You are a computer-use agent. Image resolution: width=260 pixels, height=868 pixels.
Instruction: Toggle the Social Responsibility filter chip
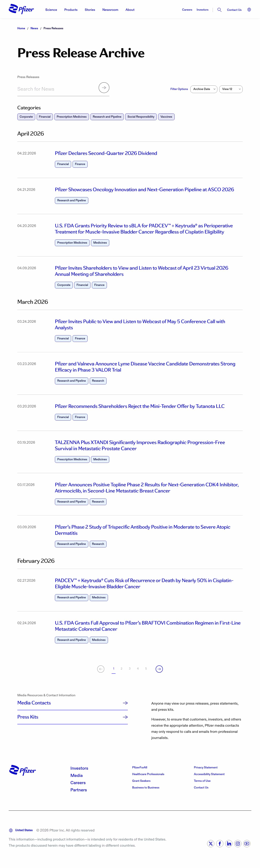[x=141, y=117]
